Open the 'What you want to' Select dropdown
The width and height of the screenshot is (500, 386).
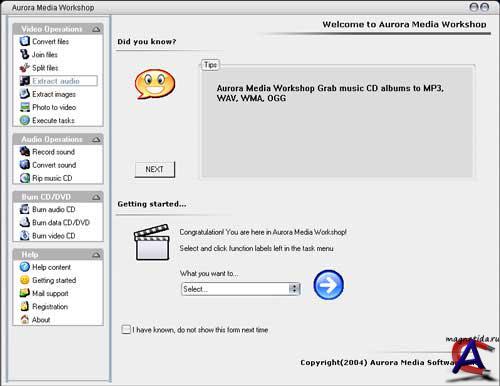pyautogui.click(x=241, y=289)
